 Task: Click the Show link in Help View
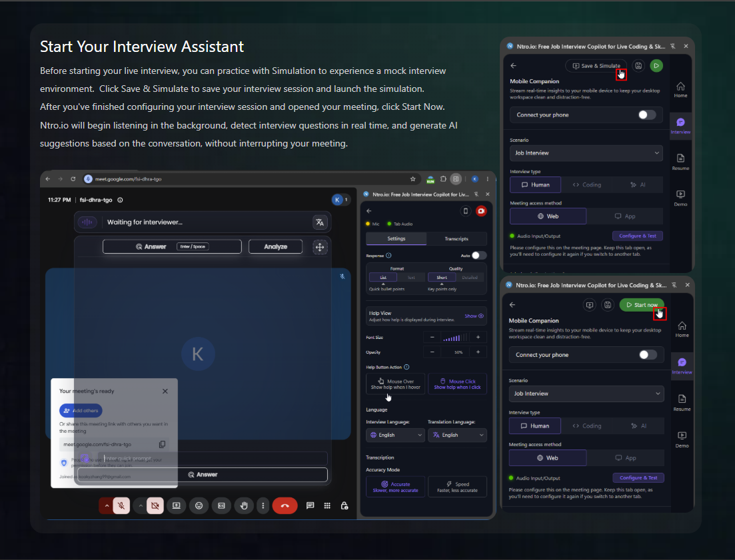coord(474,316)
